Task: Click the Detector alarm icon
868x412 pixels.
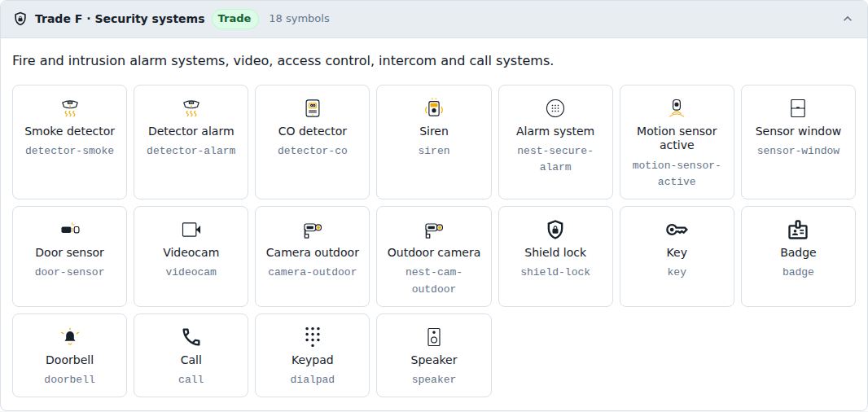Action: 191,108
